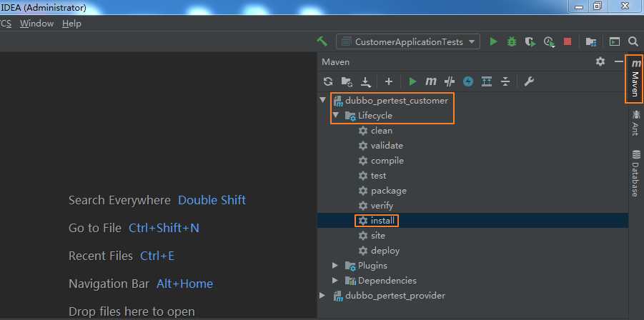
Task: Open Search Everywhere magnifier icon
Action: [633, 41]
